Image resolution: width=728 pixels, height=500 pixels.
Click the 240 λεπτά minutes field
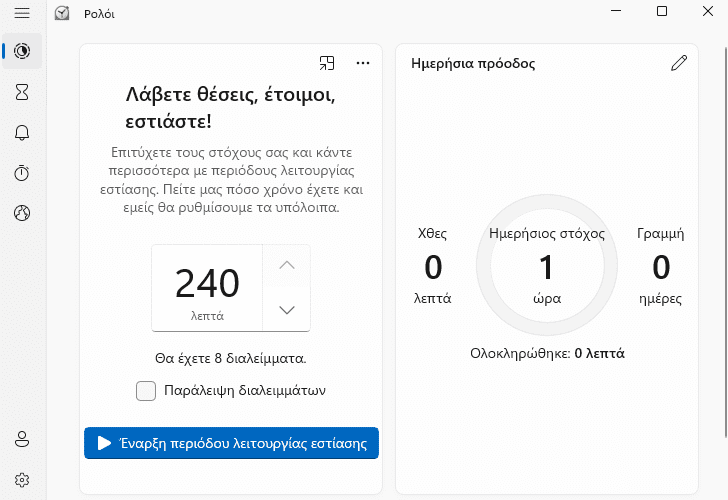tap(207, 288)
